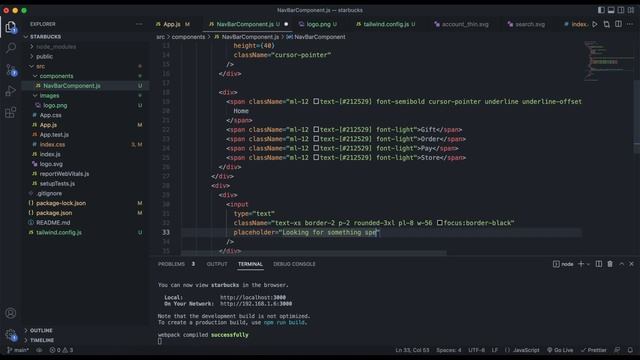Split the editor to the right
The width and height of the screenshot is (640, 360).
618,24
